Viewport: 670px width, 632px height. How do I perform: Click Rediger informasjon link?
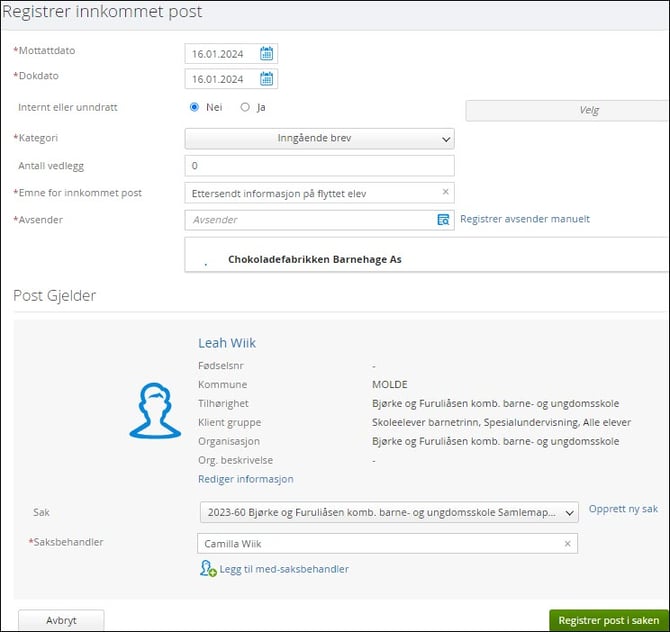pos(245,479)
